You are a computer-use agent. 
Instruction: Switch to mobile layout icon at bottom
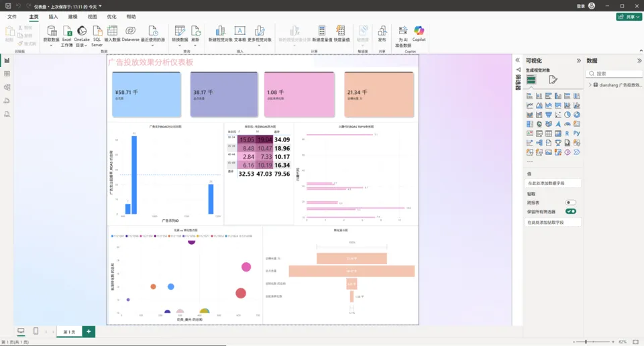tap(36, 331)
